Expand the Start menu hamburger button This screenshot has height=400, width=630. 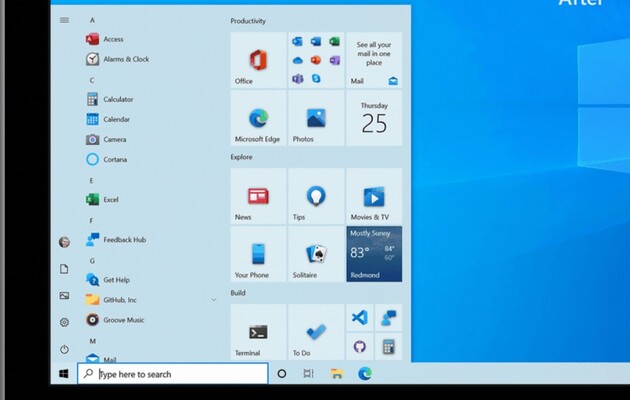click(x=64, y=20)
